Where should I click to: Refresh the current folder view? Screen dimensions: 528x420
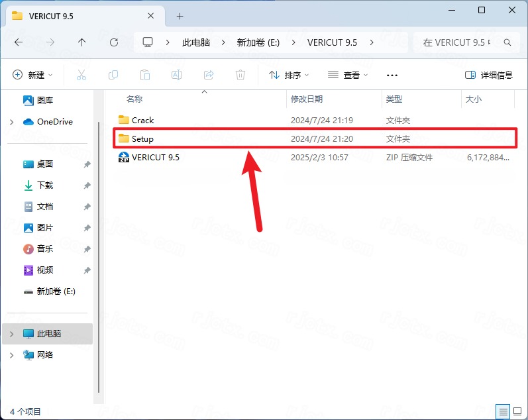click(114, 42)
